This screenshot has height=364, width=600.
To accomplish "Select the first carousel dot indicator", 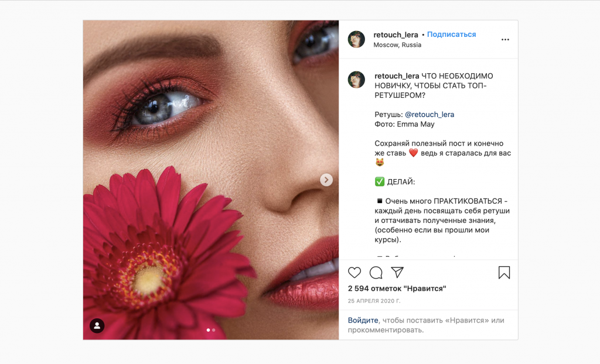I will pyautogui.click(x=208, y=330).
